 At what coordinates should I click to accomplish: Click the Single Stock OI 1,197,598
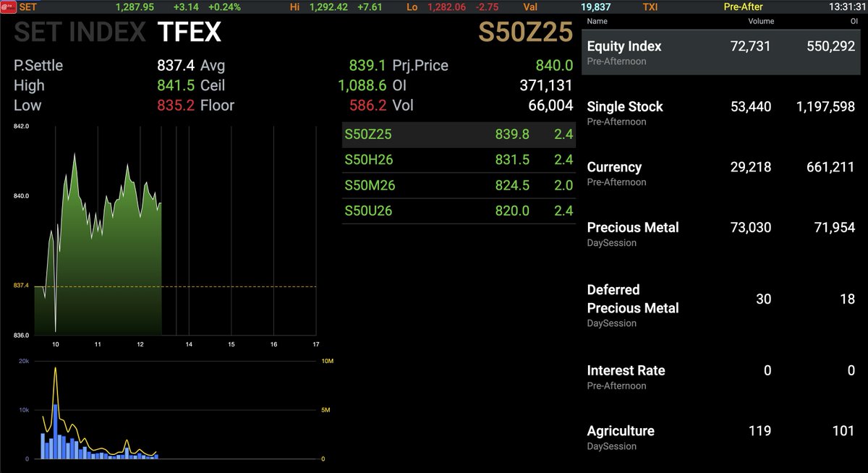[x=826, y=107]
